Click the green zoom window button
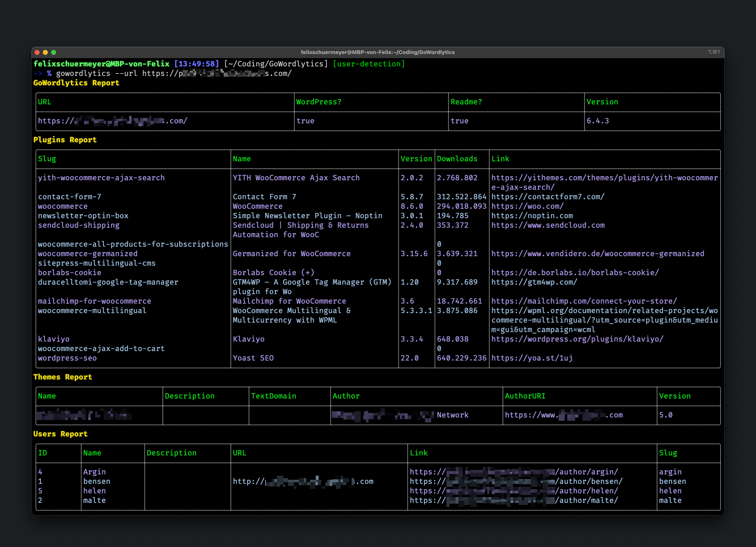This screenshot has height=547, width=756. pos(54,52)
